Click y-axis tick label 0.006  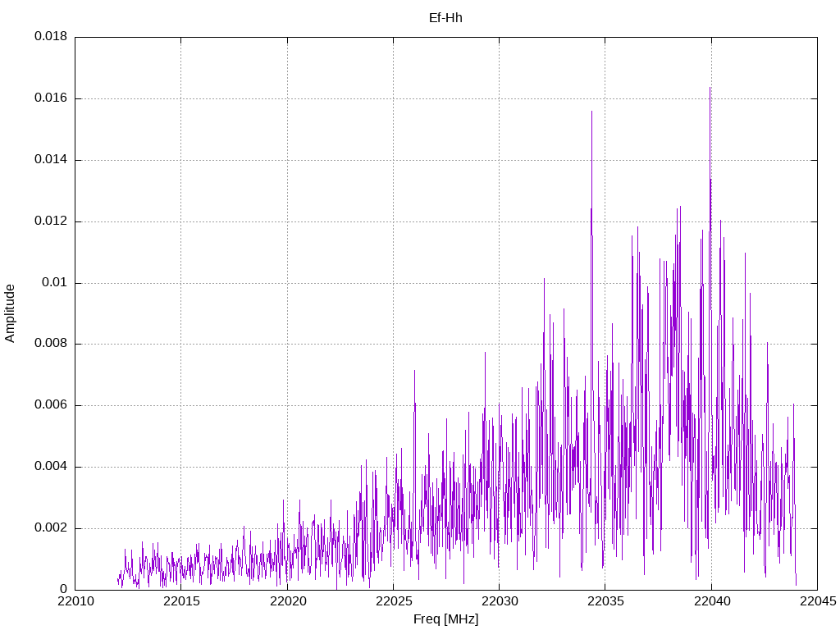click(x=51, y=405)
